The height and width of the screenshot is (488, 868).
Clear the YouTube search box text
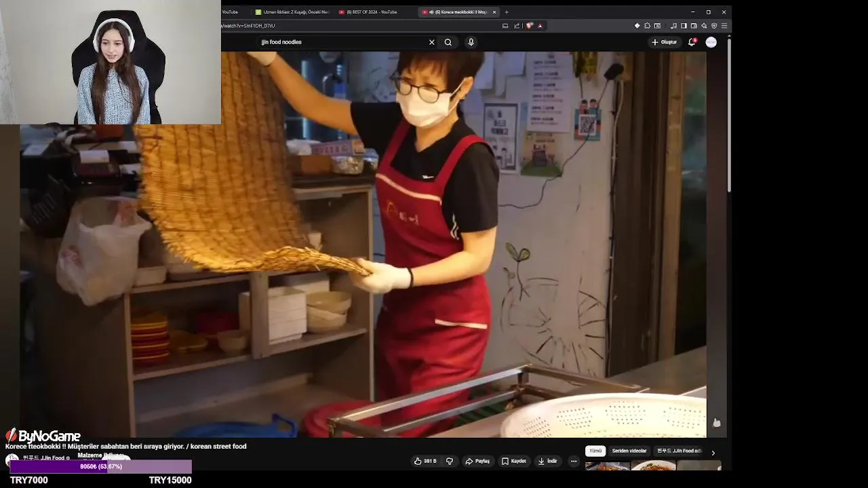pos(431,42)
